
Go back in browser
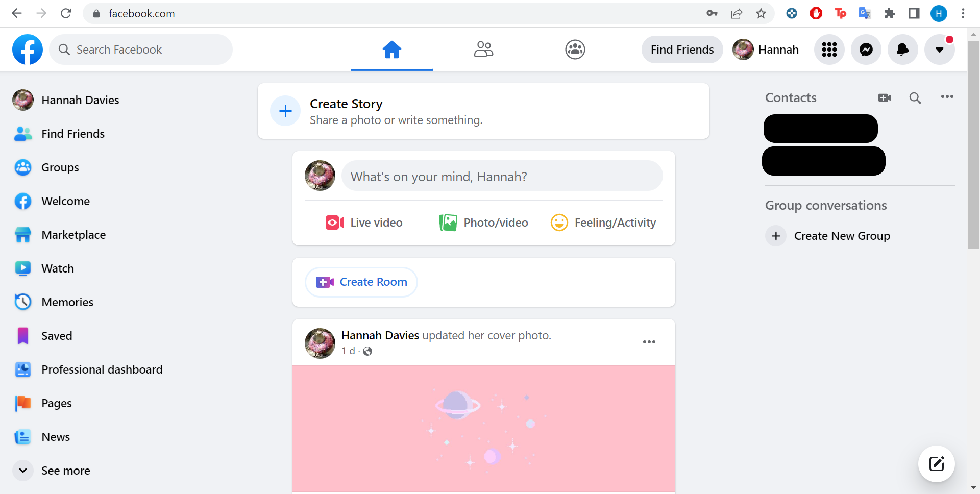pyautogui.click(x=17, y=13)
